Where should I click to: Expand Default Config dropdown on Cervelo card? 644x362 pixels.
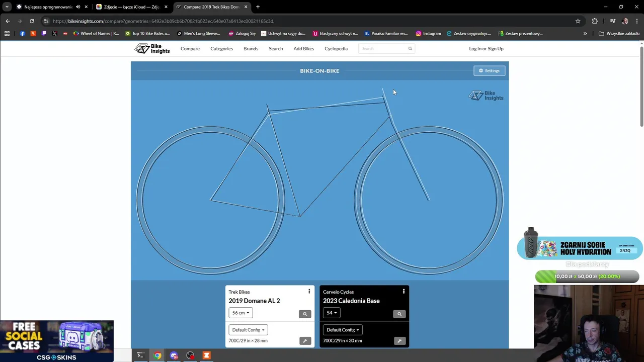tap(343, 330)
